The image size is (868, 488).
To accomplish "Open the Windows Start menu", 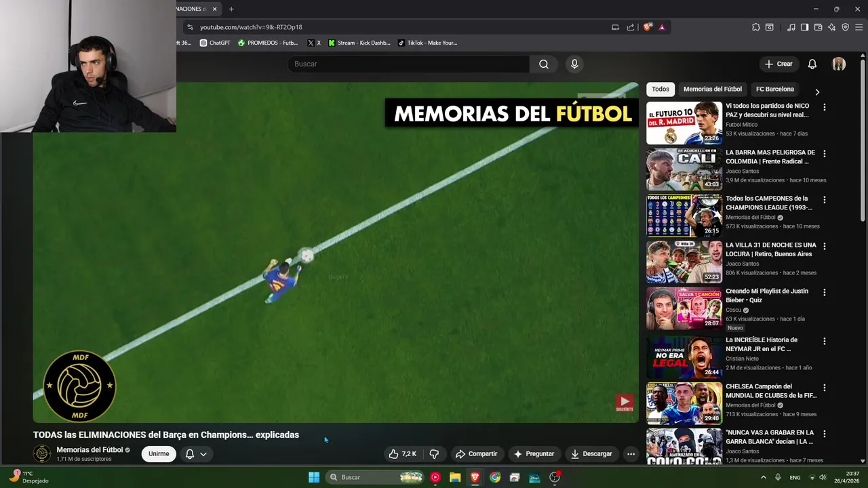I will [x=314, y=477].
